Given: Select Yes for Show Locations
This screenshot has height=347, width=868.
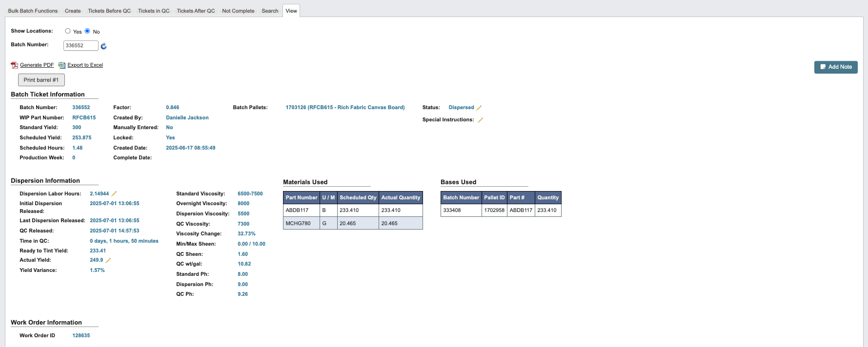Looking at the screenshot, I should pos(68,31).
